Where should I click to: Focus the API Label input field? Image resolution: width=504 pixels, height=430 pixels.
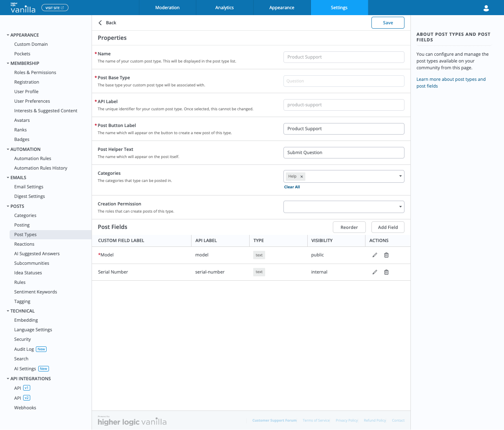tap(344, 105)
